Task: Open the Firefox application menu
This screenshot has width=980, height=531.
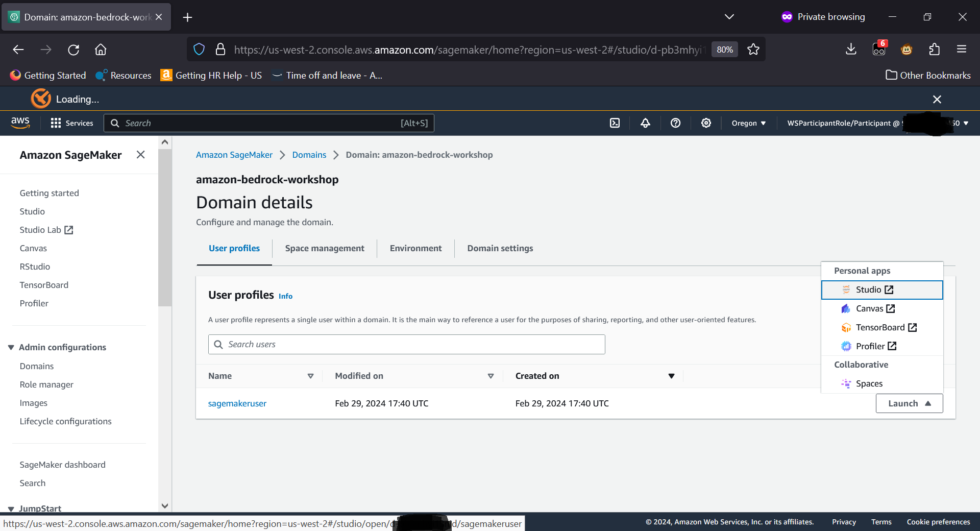Action: (962, 50)
